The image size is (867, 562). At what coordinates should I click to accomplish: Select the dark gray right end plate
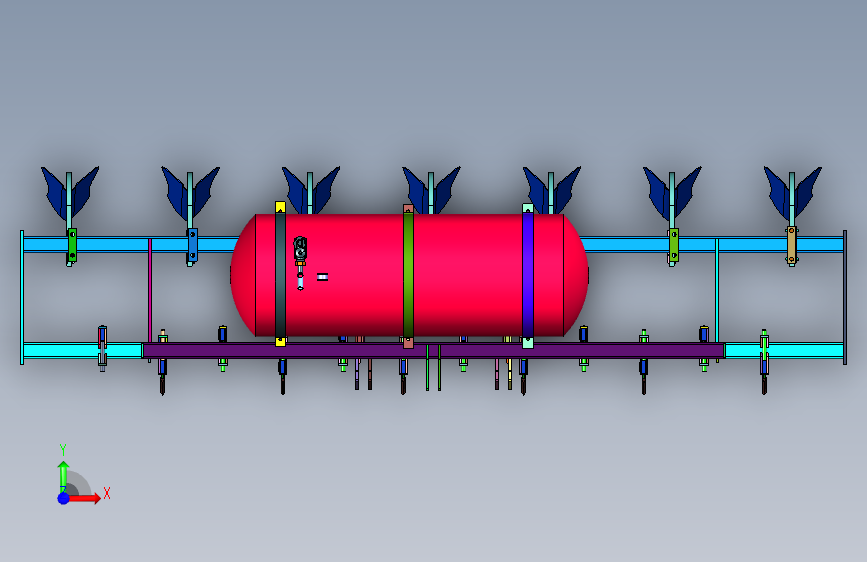point(845,298)
